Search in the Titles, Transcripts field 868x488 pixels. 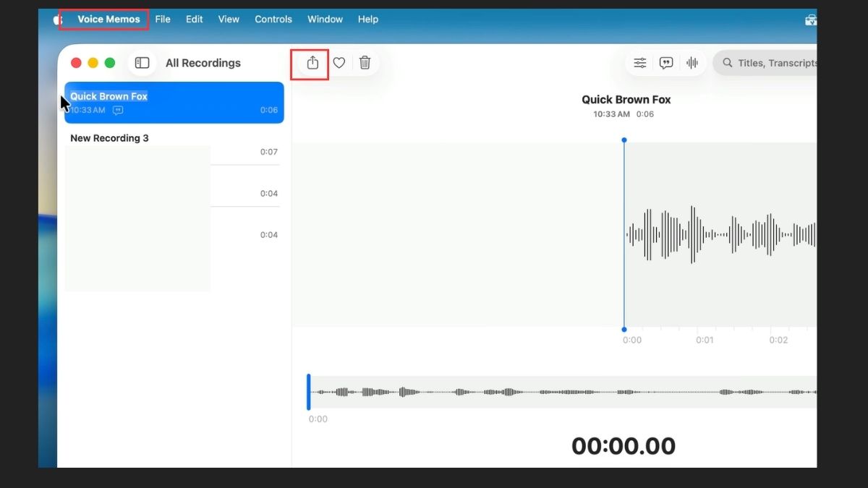(765, 63)
